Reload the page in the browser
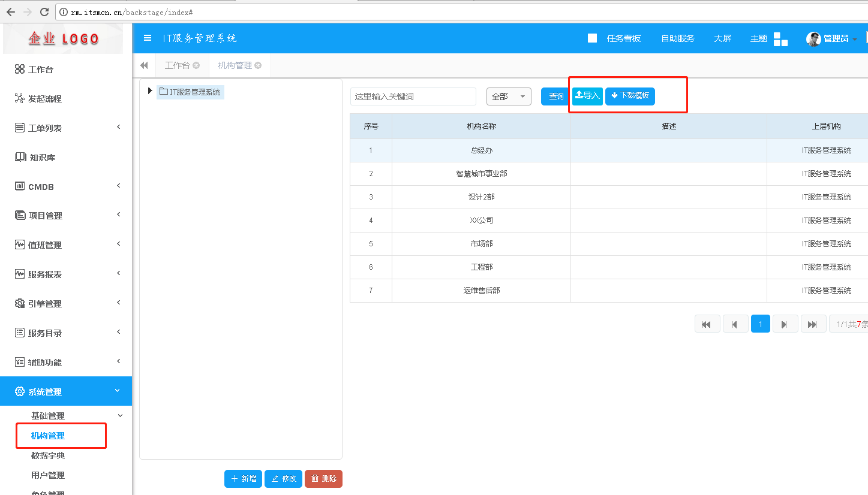The height and width of the screenshot is (495, 868). click(44, 12)
